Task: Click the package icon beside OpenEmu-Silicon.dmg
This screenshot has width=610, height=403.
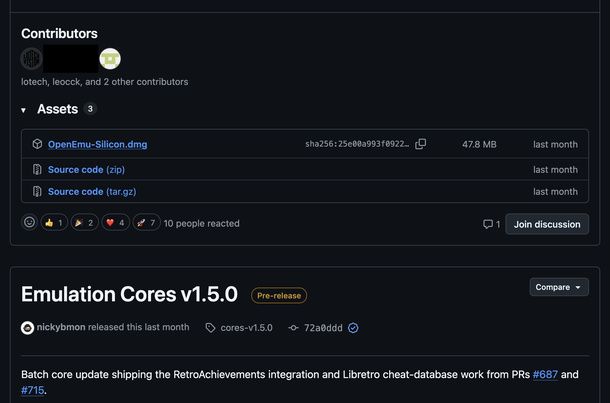Action: coord(37,144)
